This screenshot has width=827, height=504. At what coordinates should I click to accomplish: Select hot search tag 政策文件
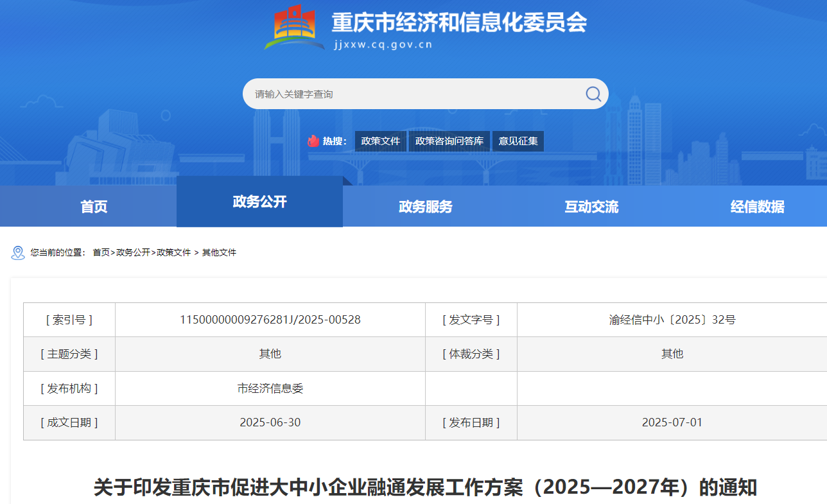[x=380, y=141]
